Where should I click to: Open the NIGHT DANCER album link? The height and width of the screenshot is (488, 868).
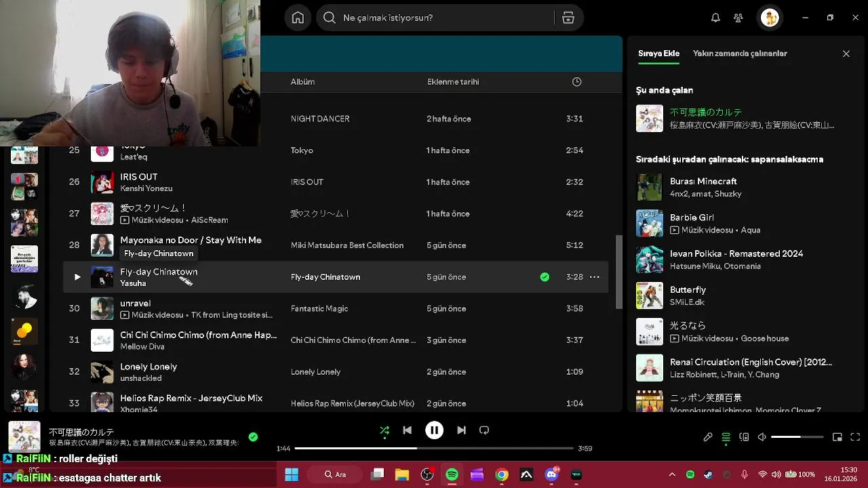[x=320, y=119]
